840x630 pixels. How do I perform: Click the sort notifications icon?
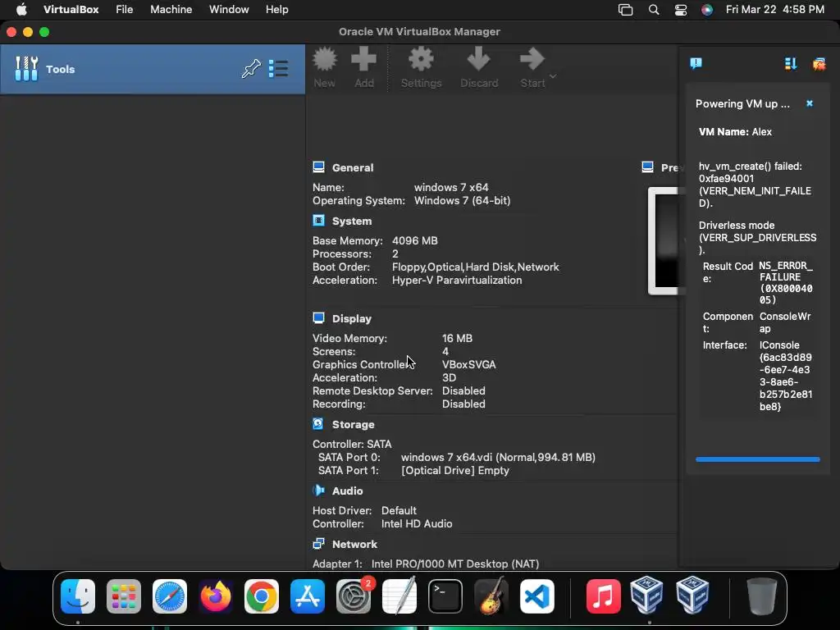791,64
